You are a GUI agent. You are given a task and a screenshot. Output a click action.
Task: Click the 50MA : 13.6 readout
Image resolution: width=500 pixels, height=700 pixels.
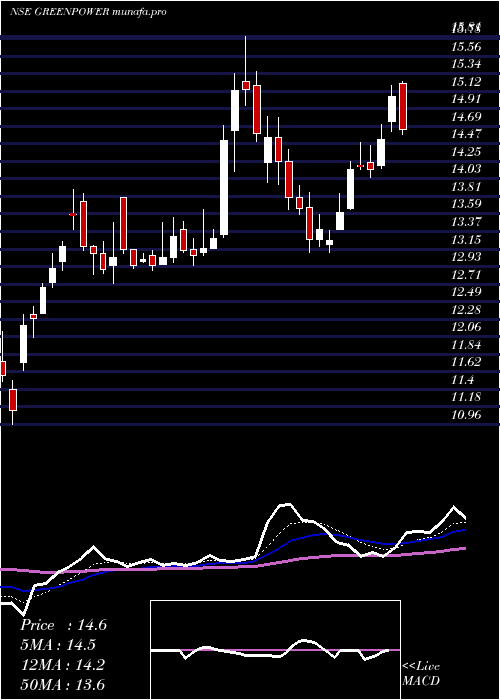[62, 684]
